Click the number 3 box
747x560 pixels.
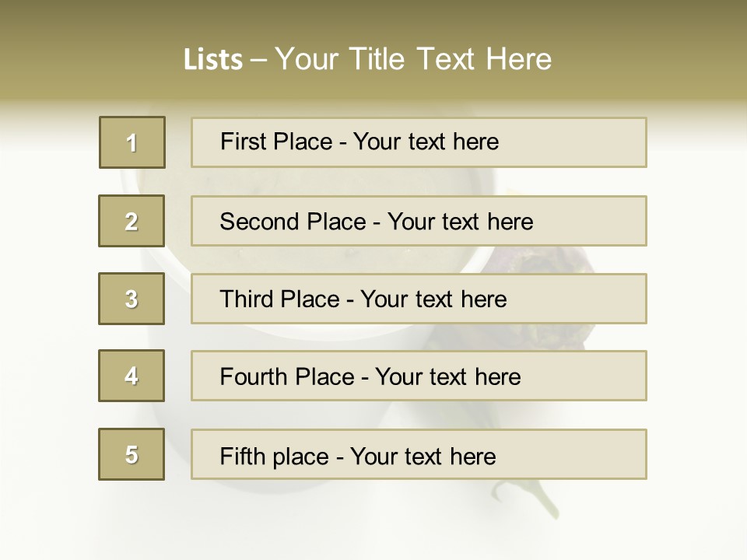[132, 299]
